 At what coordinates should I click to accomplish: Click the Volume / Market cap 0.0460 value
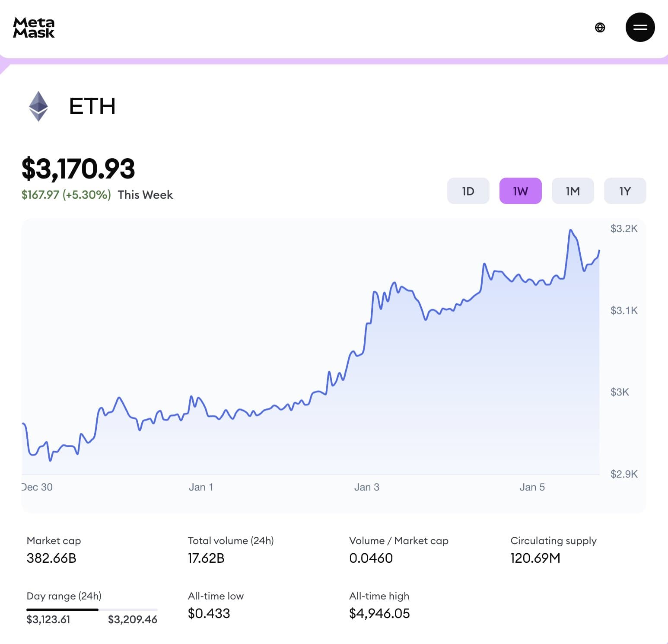[371, 558]
